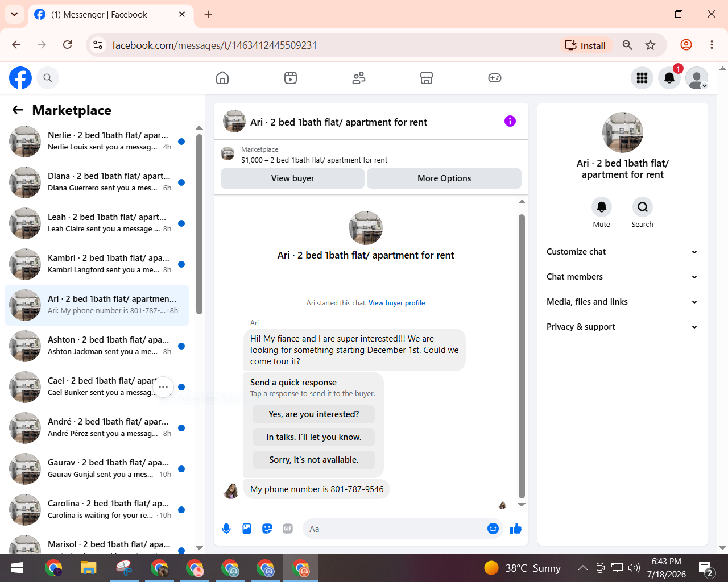Select the Messenger | Facebook browser tab
This screenshot has height=582, width=728.
coord(110,15)
